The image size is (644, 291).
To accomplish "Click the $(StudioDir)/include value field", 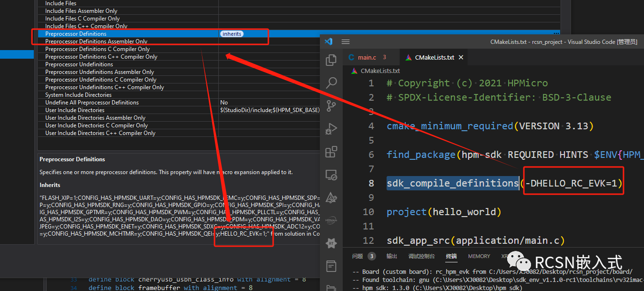I will point(269,110).
